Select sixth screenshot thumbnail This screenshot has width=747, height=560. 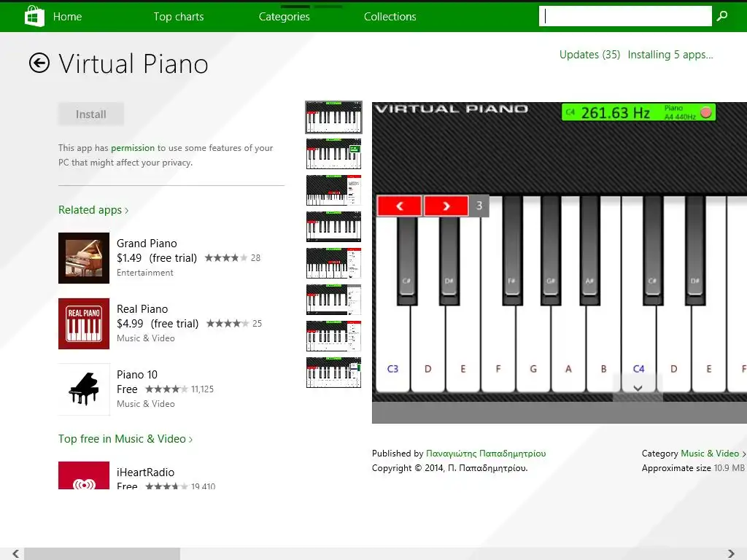333,300
